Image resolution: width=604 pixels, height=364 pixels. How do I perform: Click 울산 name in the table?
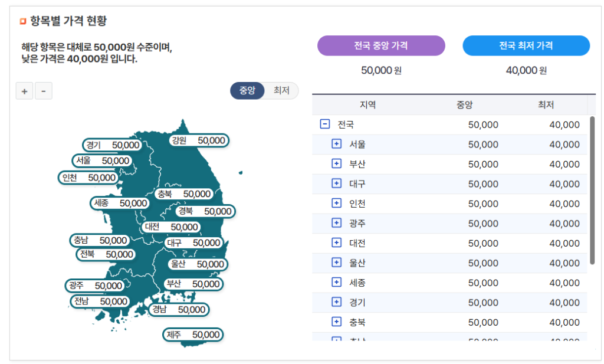(357, 263)
